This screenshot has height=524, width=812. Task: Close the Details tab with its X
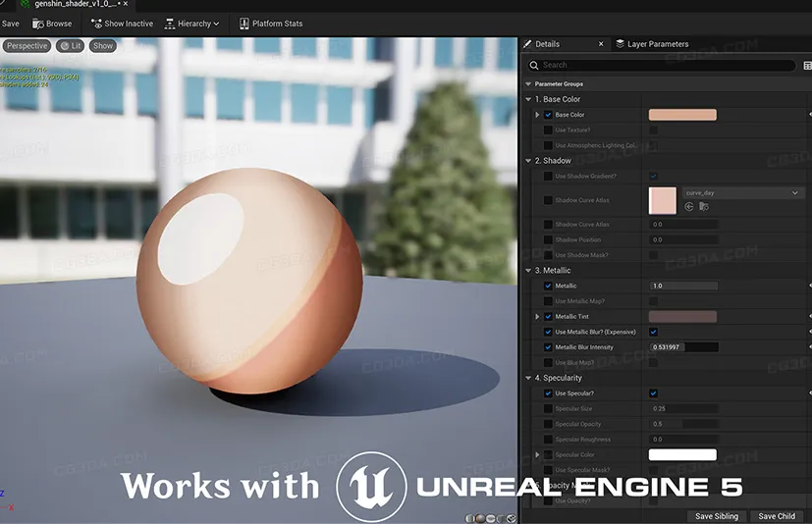point(601,44)
